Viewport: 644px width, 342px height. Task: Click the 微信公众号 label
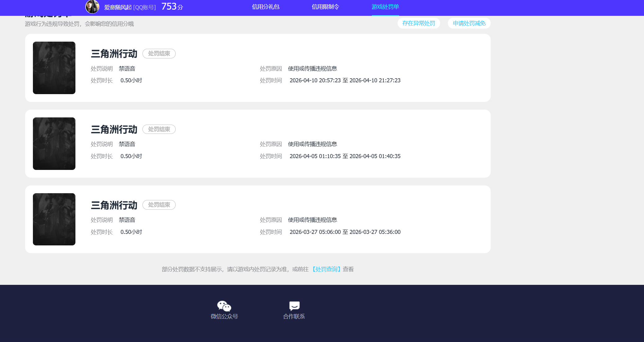(x=224, y=317)
